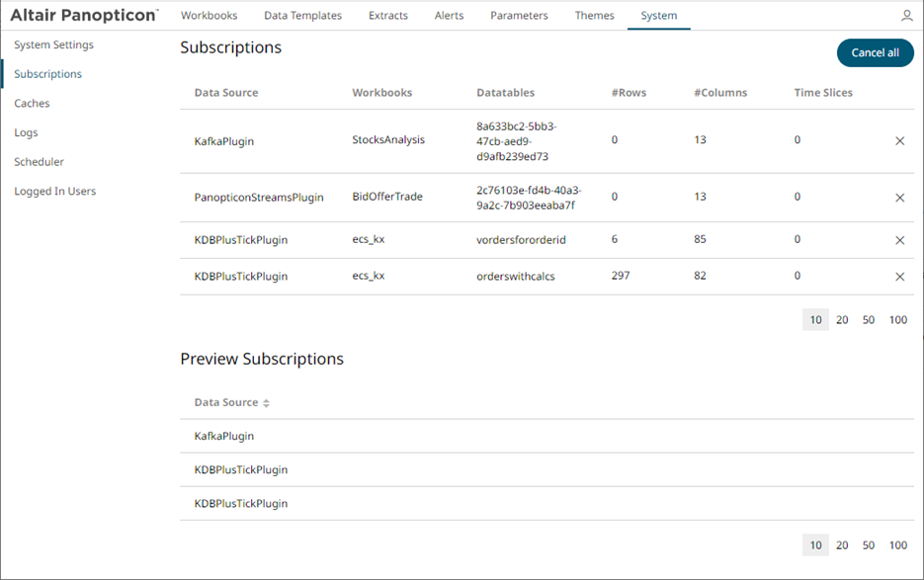
Task: Remove the orderswithcalcs subscription
Action: pyautogui.click(x=899, y=277)
